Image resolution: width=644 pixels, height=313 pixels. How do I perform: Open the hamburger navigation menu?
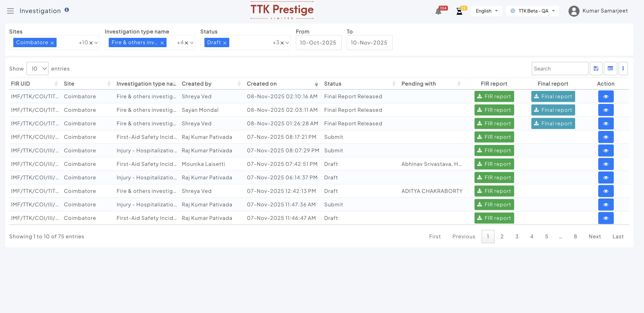coord(10,11)
